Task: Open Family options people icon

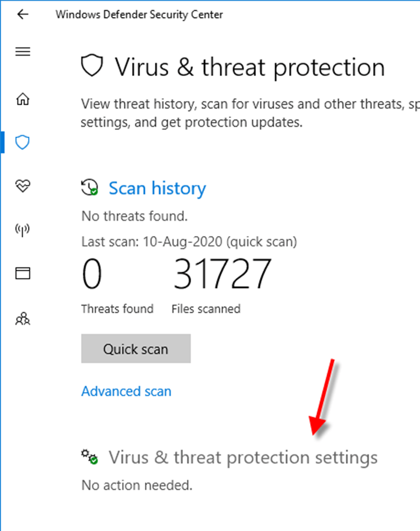Action: coord(23,319)
